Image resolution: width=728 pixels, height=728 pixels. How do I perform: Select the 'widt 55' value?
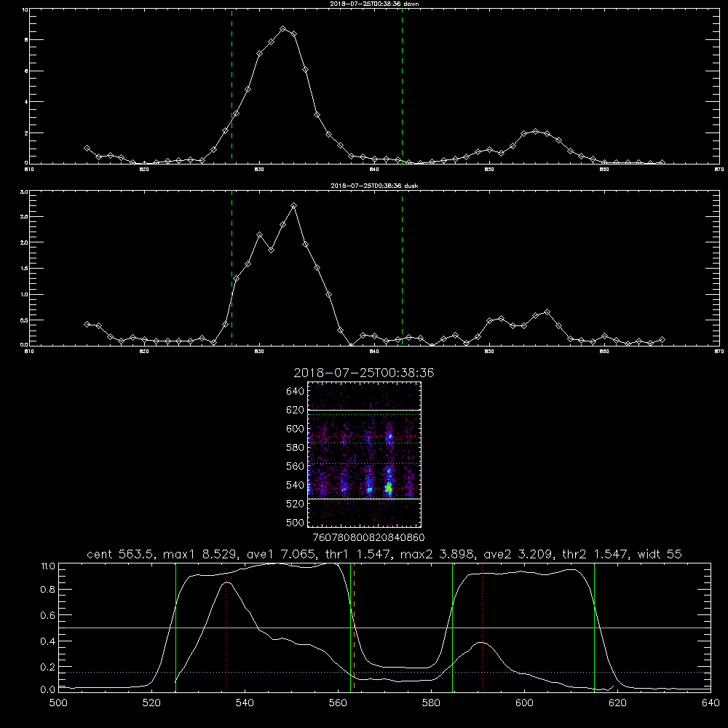coord(660,554)
